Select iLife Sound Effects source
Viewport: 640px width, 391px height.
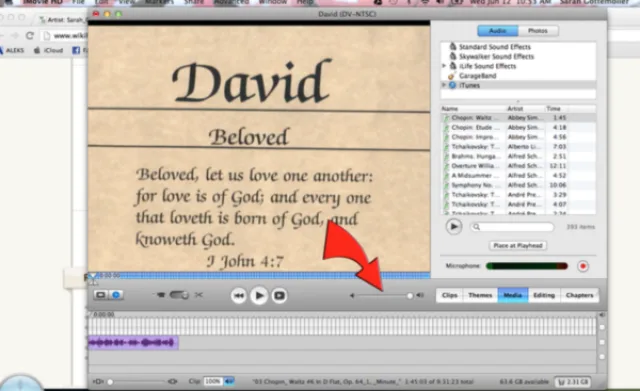pos(487,66)
